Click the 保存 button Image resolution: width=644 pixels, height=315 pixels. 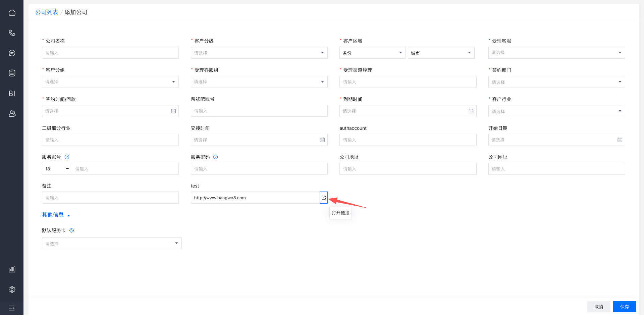tap(625, 307)
